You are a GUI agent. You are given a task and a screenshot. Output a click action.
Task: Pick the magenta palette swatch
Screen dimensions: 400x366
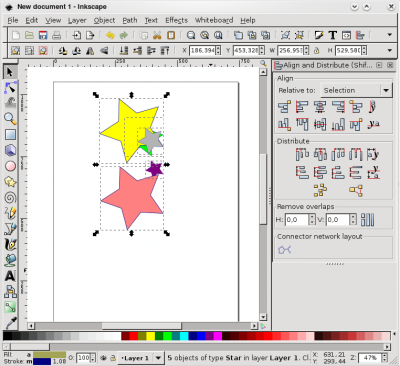tap(218, 336)
